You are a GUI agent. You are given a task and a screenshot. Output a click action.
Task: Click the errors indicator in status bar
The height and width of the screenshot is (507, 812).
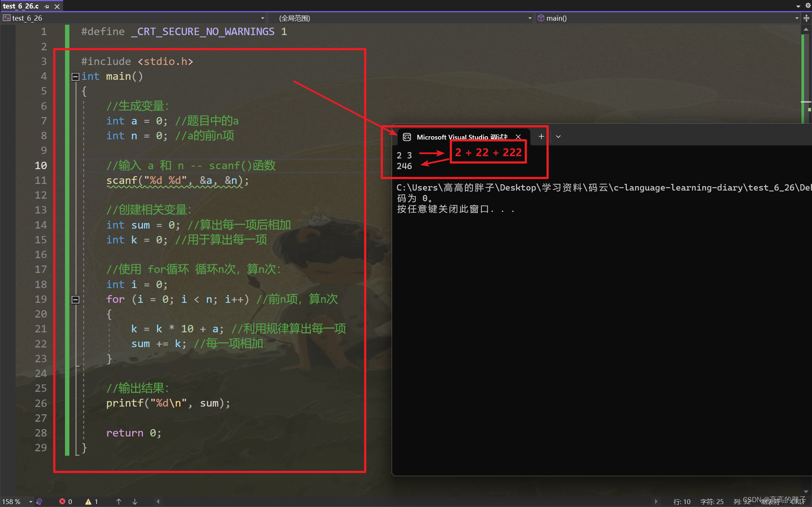pos(65,501)
